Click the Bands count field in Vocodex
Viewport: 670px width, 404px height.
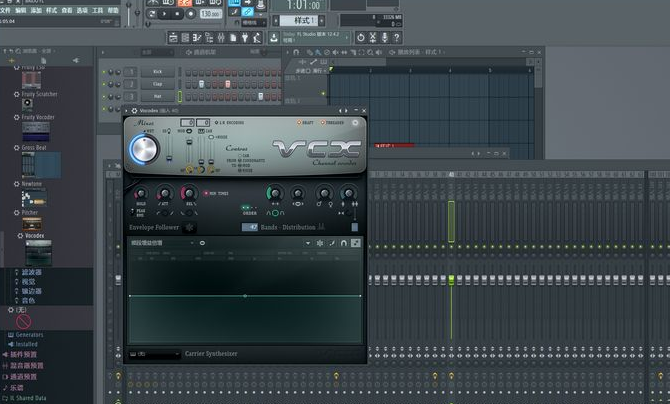click(250, 227)
